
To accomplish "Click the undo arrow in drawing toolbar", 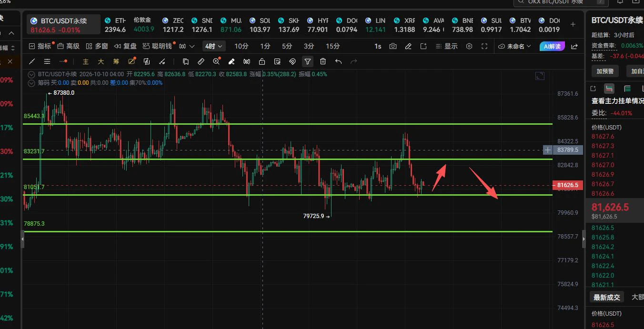I will click(x=338, y=61).
